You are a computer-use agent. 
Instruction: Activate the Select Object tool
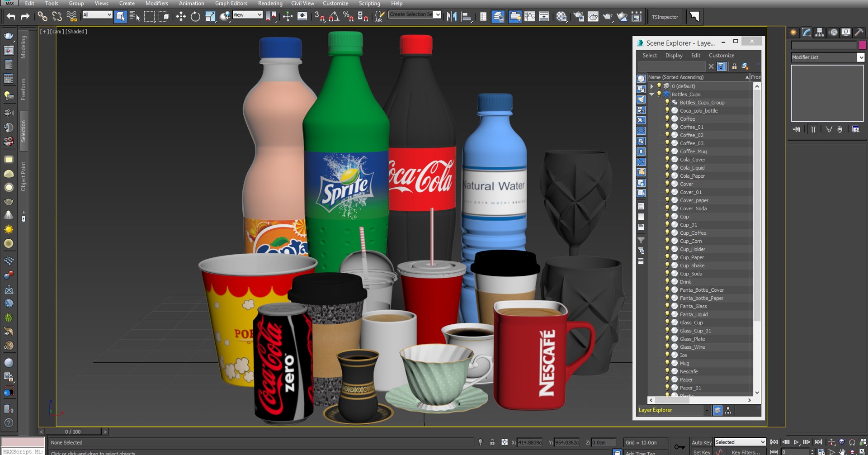(120, 17)
